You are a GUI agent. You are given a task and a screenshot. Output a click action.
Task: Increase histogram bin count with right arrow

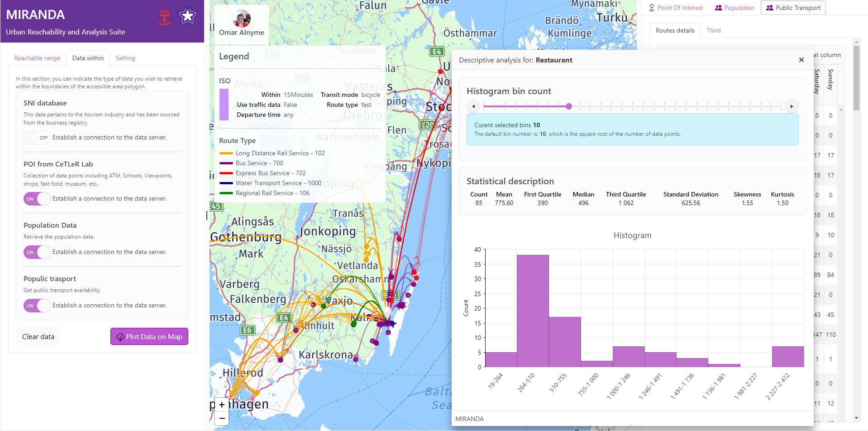[792, 106]
